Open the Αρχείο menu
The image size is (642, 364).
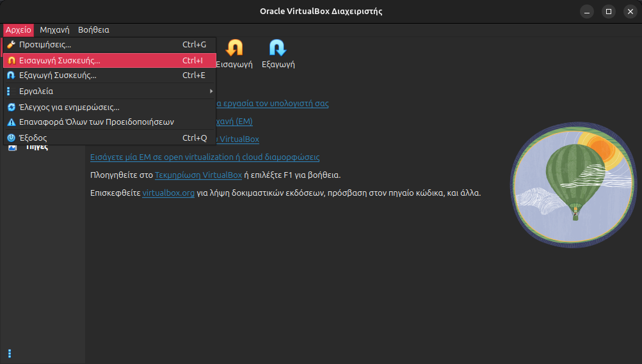coord(19,30)
